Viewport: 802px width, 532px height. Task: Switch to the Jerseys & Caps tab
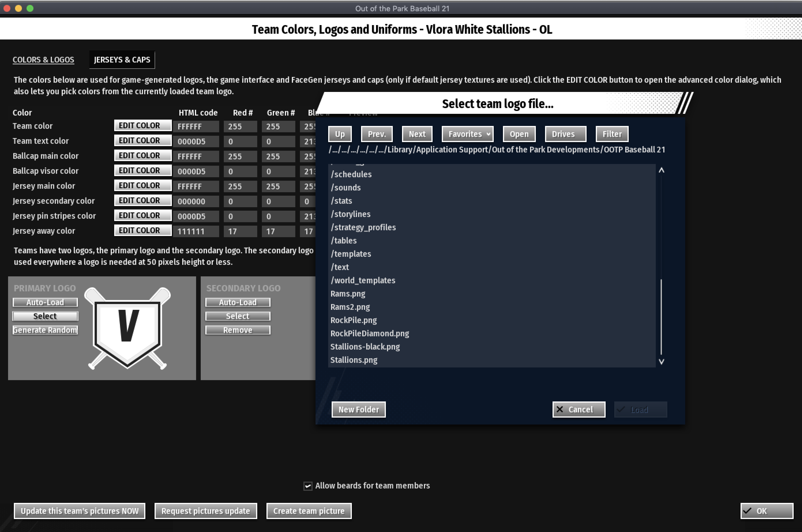(122, 60)
